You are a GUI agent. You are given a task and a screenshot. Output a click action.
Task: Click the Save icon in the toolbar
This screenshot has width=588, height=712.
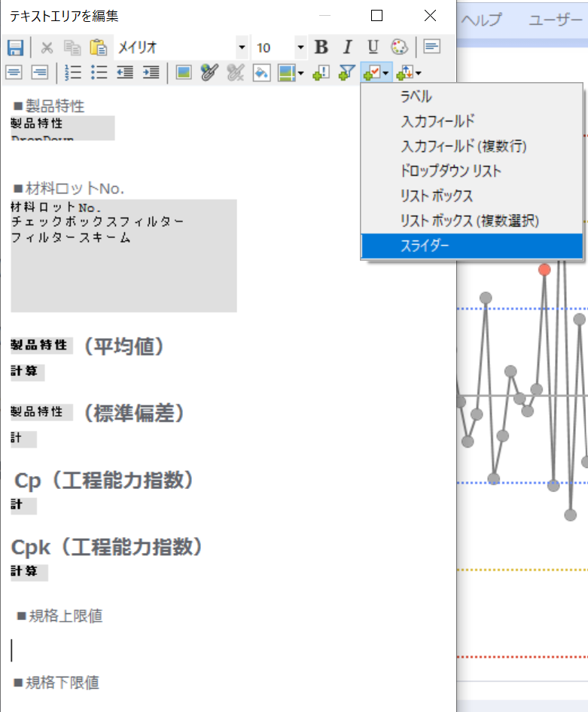[x=15, y=47]
